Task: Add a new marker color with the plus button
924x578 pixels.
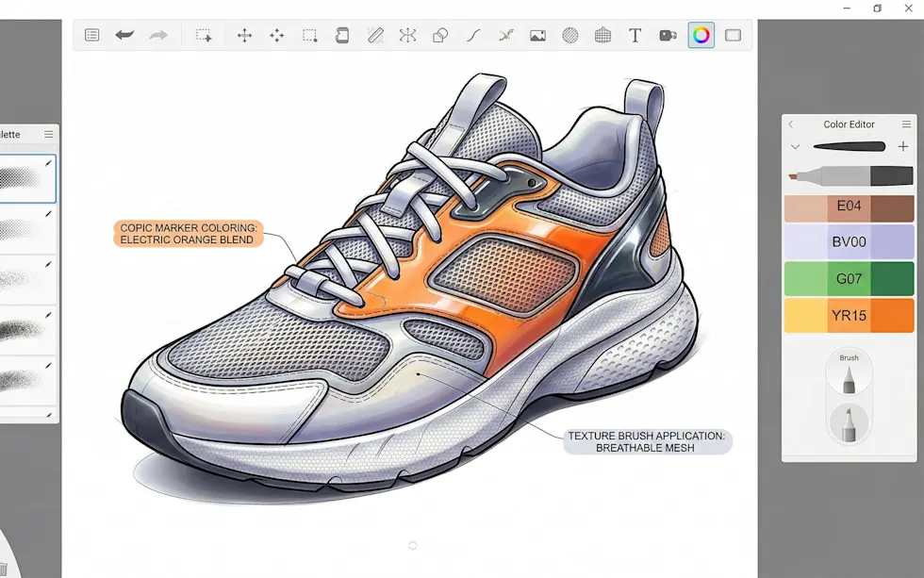Action: (x=902, y=147)
